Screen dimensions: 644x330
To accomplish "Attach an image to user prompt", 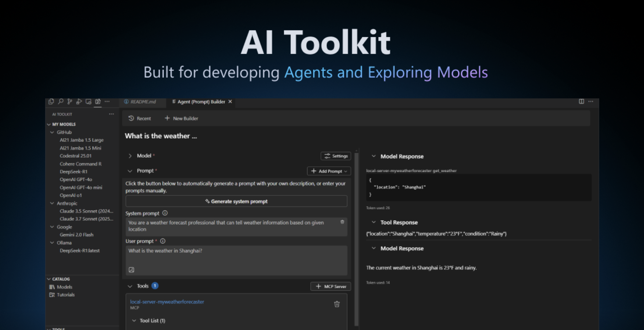I will tap(131, 270).
